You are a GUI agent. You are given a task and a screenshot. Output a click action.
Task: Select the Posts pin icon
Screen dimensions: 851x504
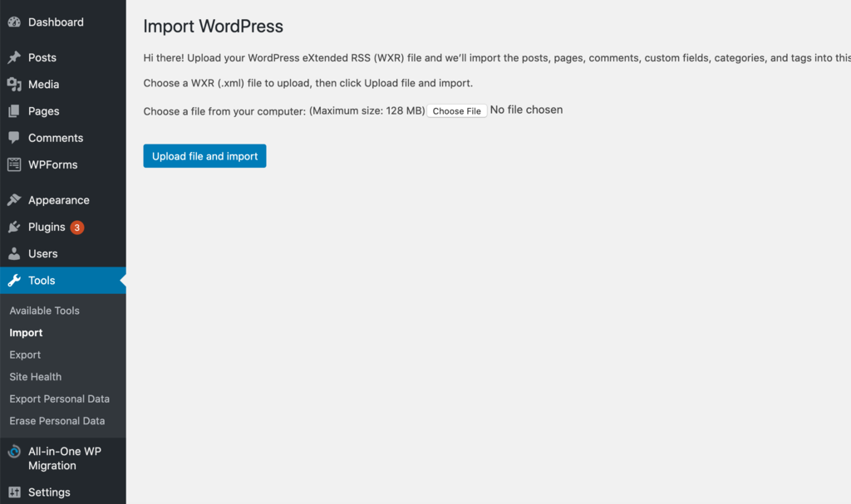14,57
